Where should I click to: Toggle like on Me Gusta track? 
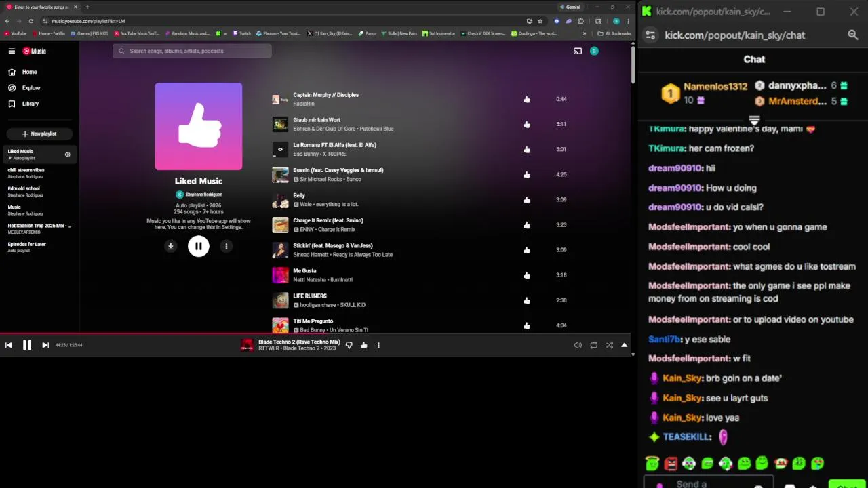527,275
